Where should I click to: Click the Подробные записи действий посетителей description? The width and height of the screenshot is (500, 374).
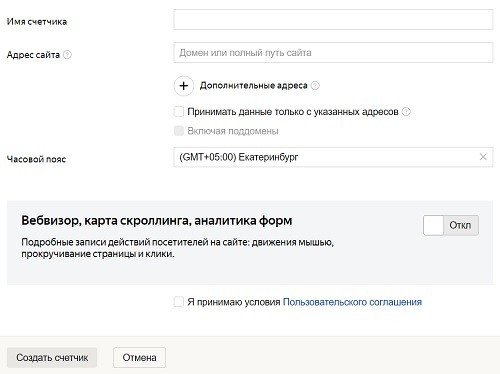click(x=178, y=248)
